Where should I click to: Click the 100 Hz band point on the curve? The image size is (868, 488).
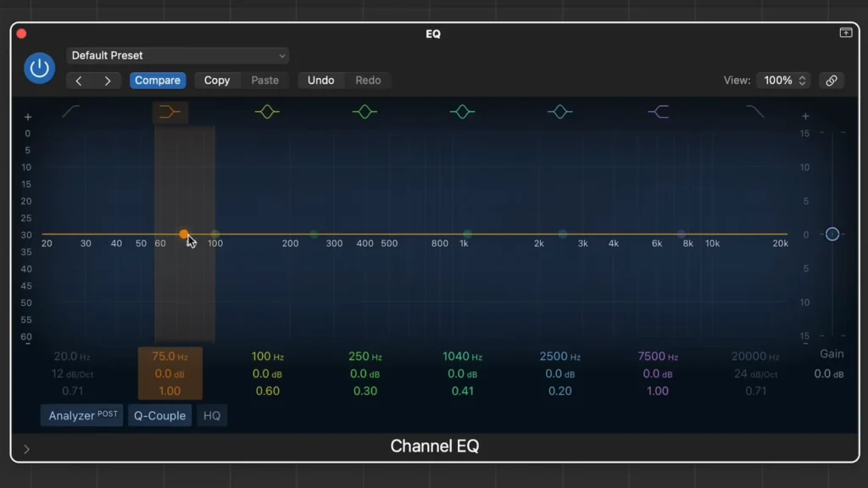coord(215,234)
